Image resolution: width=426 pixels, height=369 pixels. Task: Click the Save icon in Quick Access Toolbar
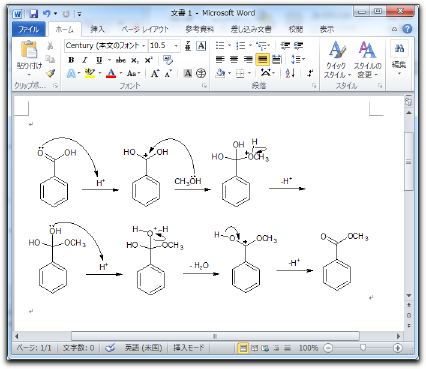(33, 14)
